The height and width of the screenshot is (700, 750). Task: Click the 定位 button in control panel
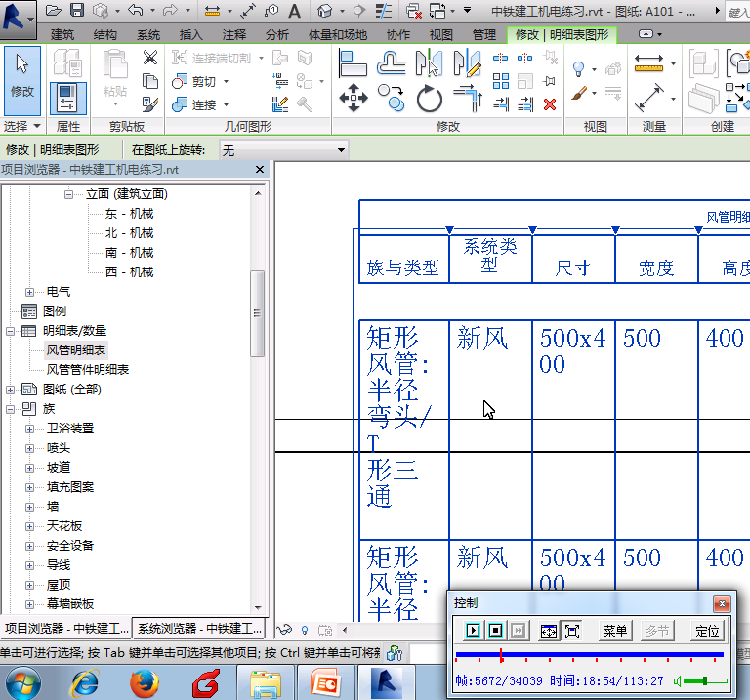[x=707, y=631]
